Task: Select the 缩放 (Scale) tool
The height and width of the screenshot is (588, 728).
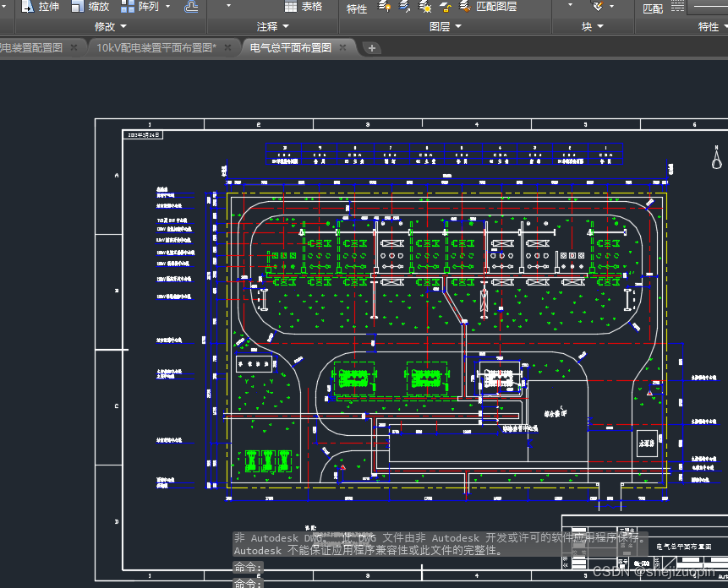Action: click(90, 7)
